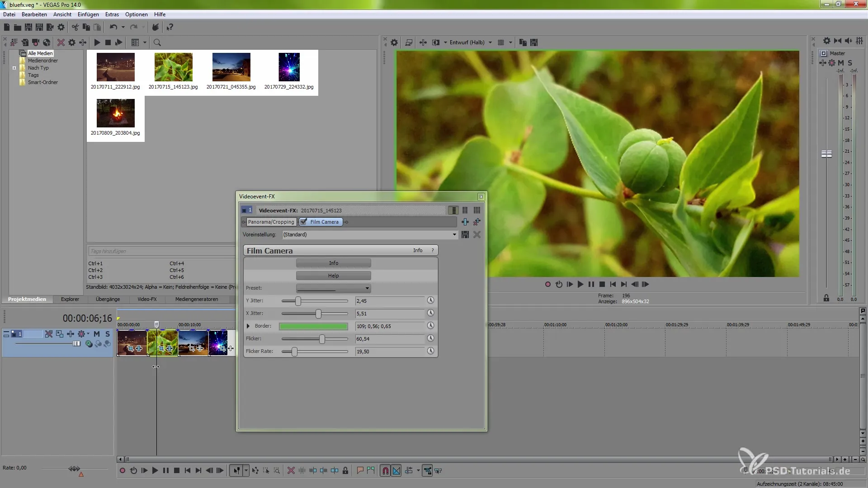Screen dimensions: 868x488
Task: Select the Medienordner tree folder
Action: click(x=42, y=61)
